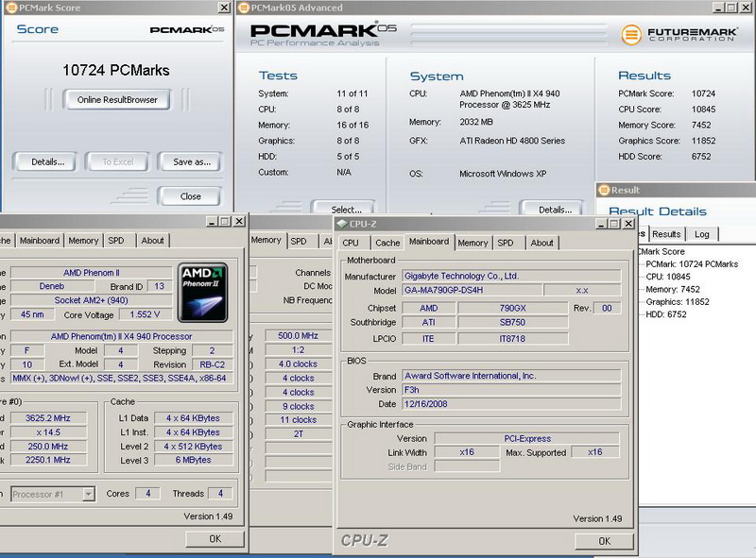Click the multiplier x 14.5 field
The image size is (756, 558).
pyautogui.click(x=48, y=432)
